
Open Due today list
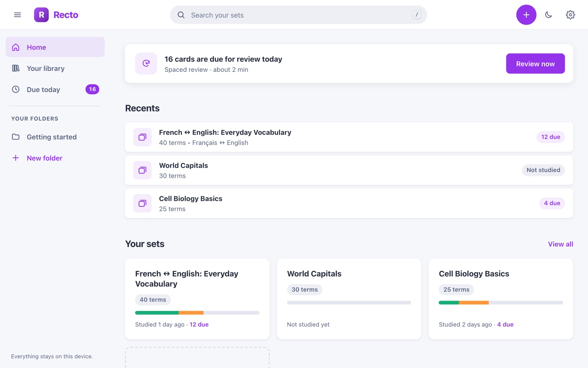pyautogui.click(x=55, y=89)
